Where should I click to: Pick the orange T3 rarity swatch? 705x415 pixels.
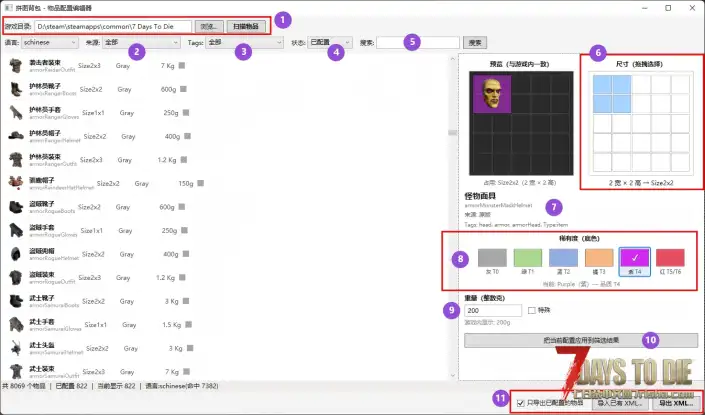click(x=599, y=258)
